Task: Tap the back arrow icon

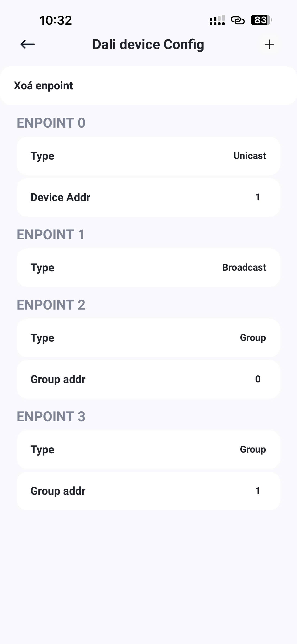Action: point(27,44)
